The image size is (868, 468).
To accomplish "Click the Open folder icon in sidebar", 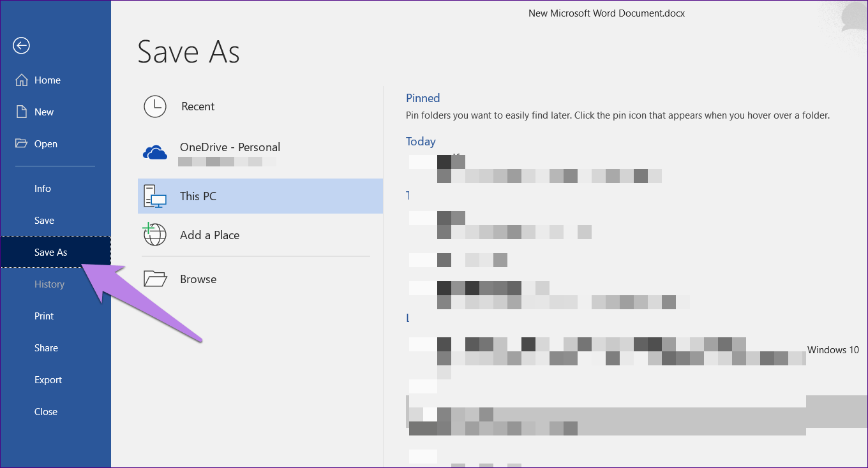I will (x=22, y=143).
